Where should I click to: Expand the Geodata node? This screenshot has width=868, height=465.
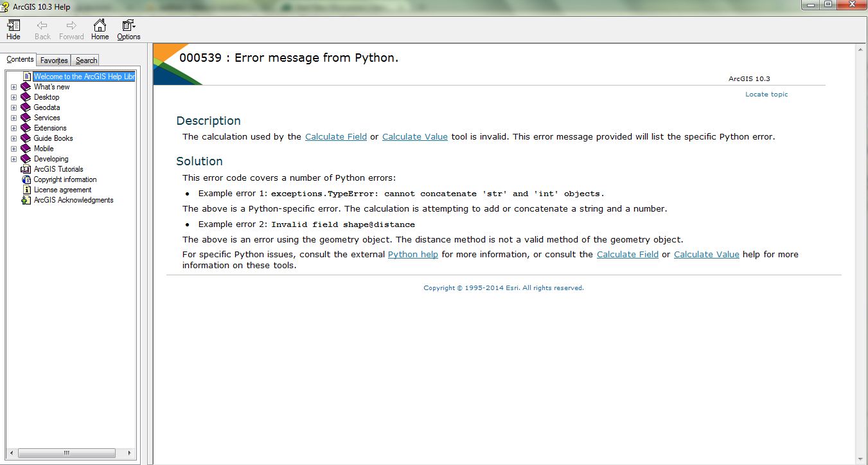click(x=14, y=107)
